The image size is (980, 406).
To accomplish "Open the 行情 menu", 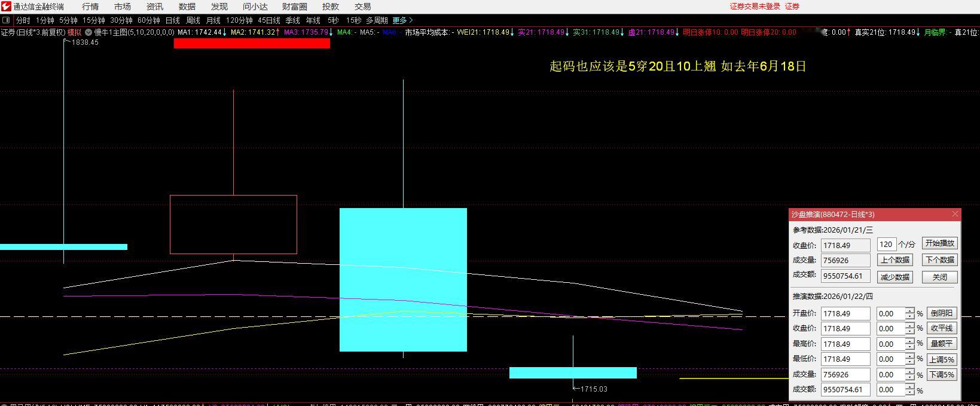I will click(x=90, y=7).
